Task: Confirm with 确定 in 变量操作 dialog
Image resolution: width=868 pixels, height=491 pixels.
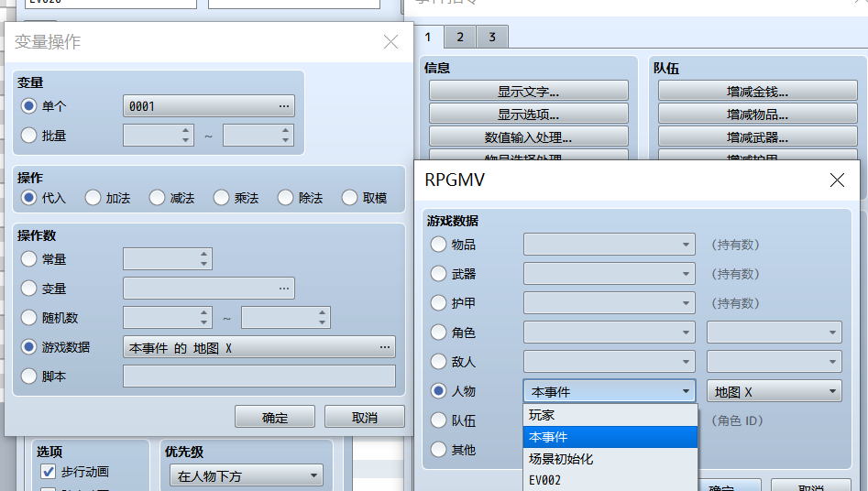Action: coord(275,417)
